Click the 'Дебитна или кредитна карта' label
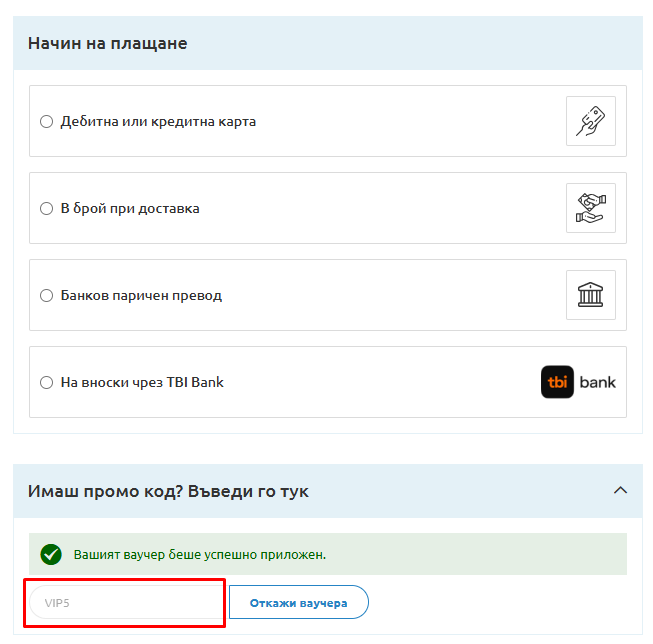 pyautogui.click(x=158, y=122)
